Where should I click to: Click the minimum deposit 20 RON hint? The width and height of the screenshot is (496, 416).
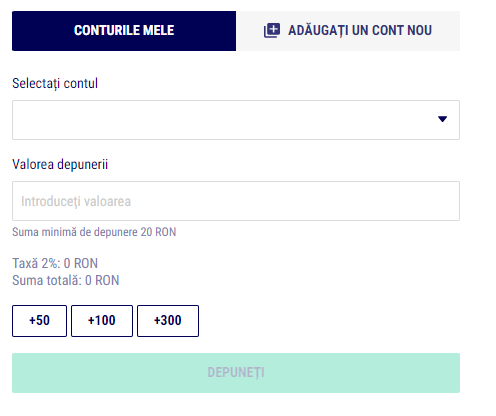point(94,232)
